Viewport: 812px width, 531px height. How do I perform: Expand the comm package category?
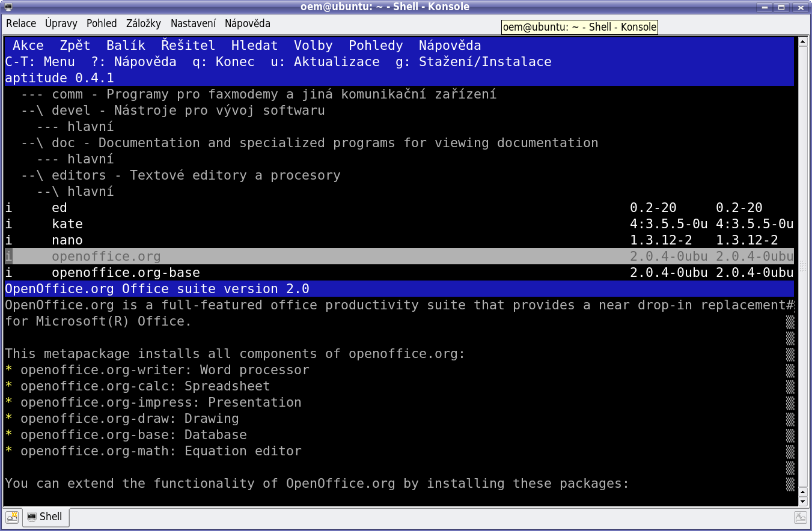coord(258,94)
